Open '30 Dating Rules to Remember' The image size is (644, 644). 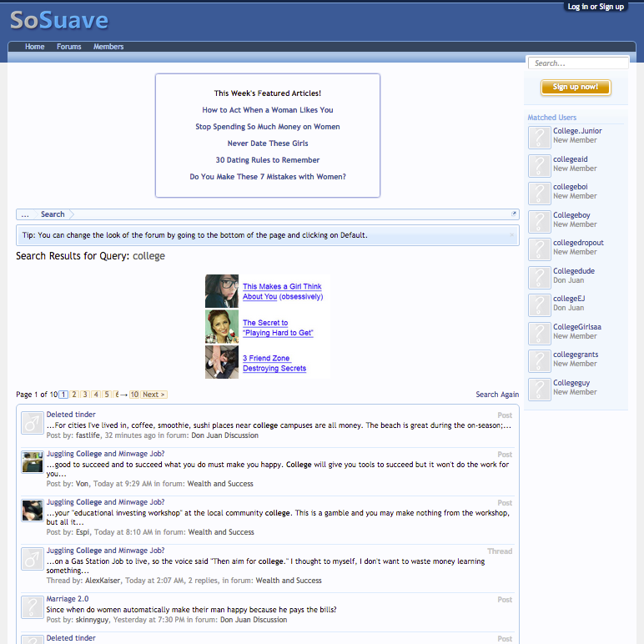point(268,160)
